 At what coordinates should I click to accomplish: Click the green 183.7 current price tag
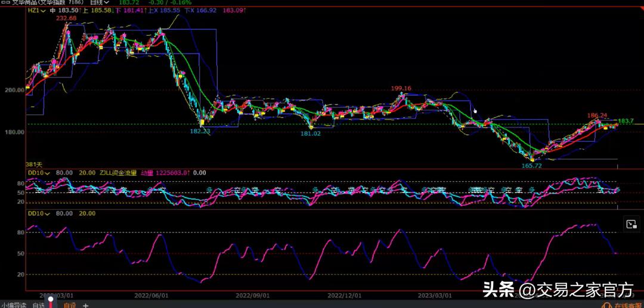click(x=626, y=121)
